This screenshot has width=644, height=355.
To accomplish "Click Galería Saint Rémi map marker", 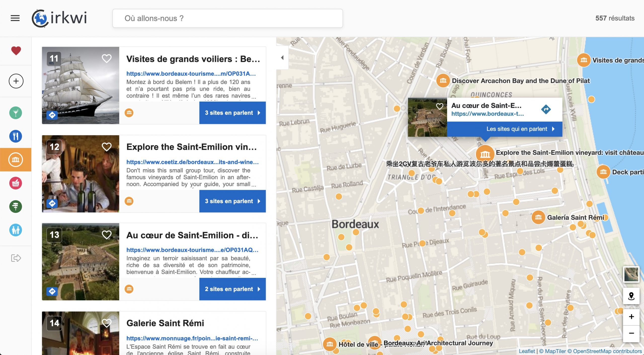I will [538, 217].
